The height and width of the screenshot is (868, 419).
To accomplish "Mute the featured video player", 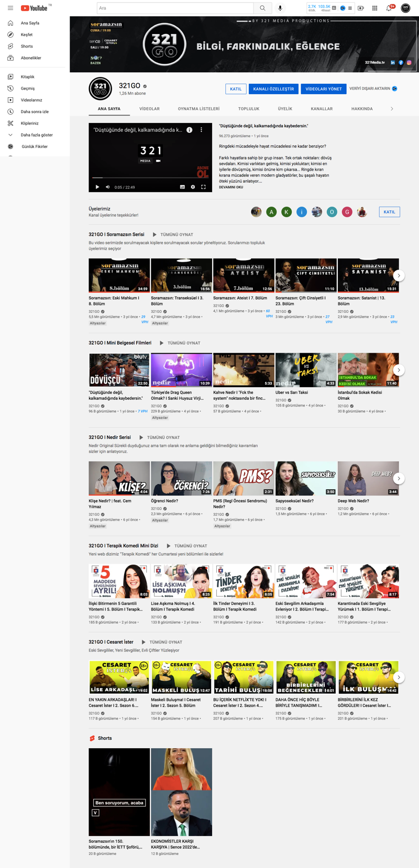I will click(108, 187).
